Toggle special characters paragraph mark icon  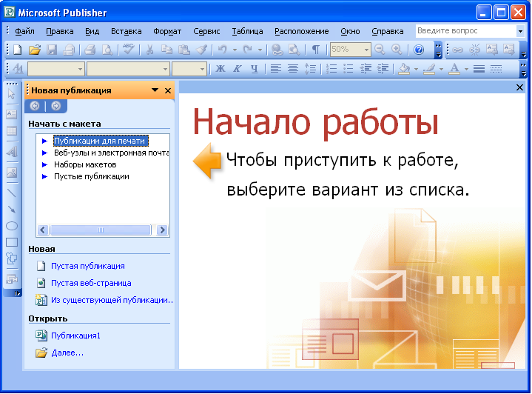pos(315,50)
